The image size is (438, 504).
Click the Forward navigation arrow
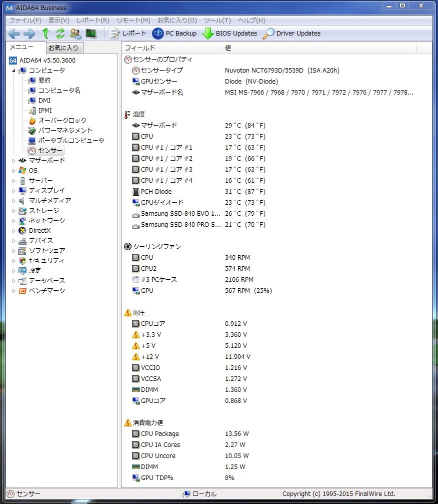(x=29, y=34)
